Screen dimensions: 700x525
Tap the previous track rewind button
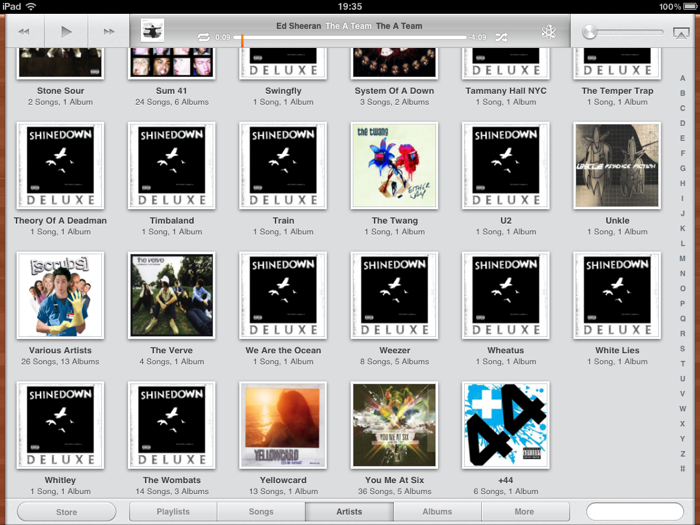click(x=24, y=32)
